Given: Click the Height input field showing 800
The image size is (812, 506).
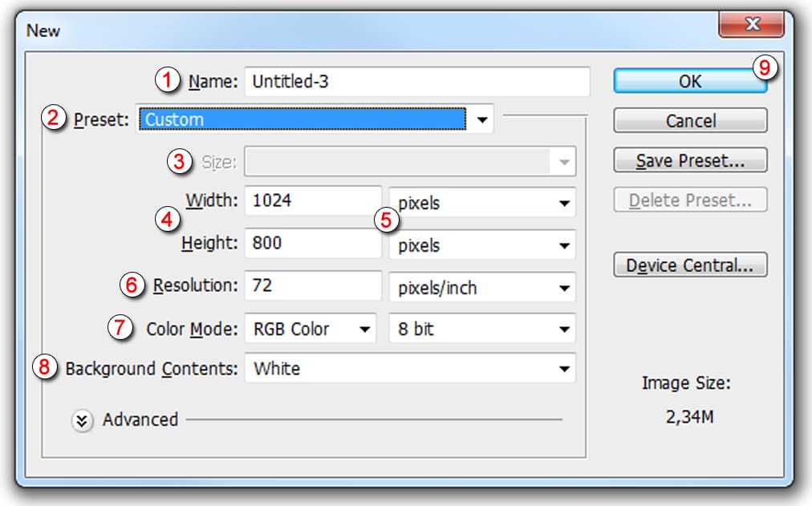Looking at the screenshot, I should click(x=314, y=243).
